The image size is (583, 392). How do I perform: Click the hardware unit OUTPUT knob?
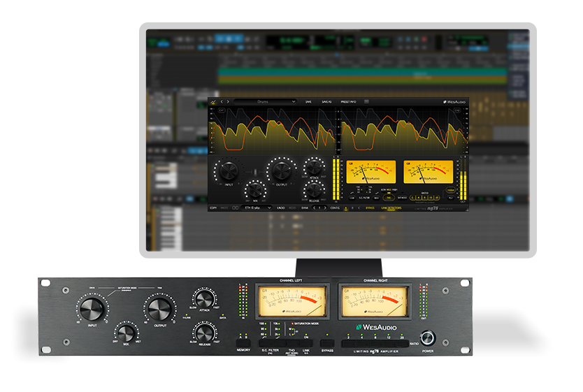pos(160,309)
